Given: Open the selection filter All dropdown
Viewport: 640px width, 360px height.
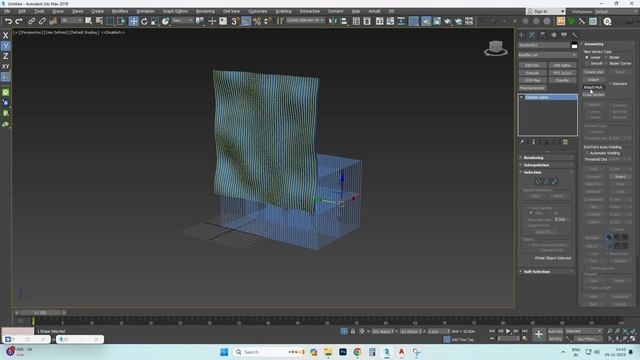Looking at the screenshot, I should [71, 21].
